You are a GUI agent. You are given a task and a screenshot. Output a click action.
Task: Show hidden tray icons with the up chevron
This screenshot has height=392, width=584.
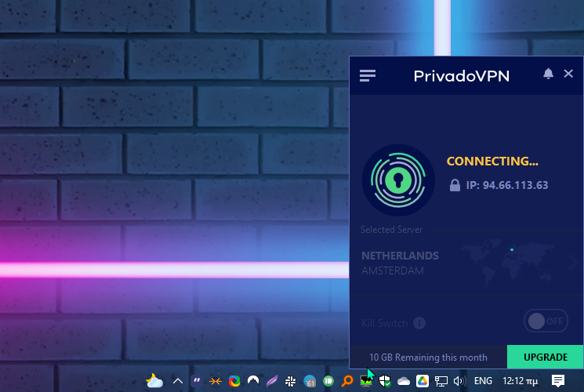[x=178, y=381]
